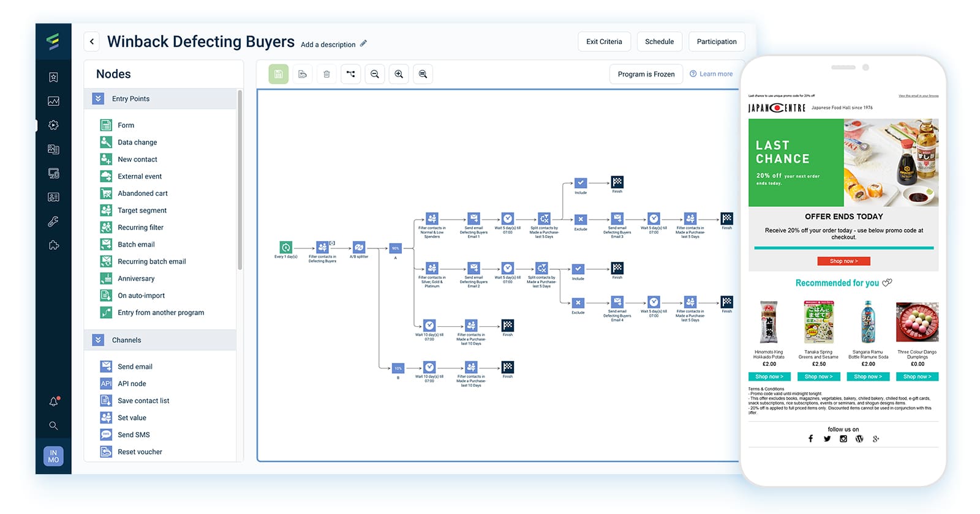980x514 pixels.
Task: Click the zoom out magnifier icon
Action: click(x=375, y=74)
